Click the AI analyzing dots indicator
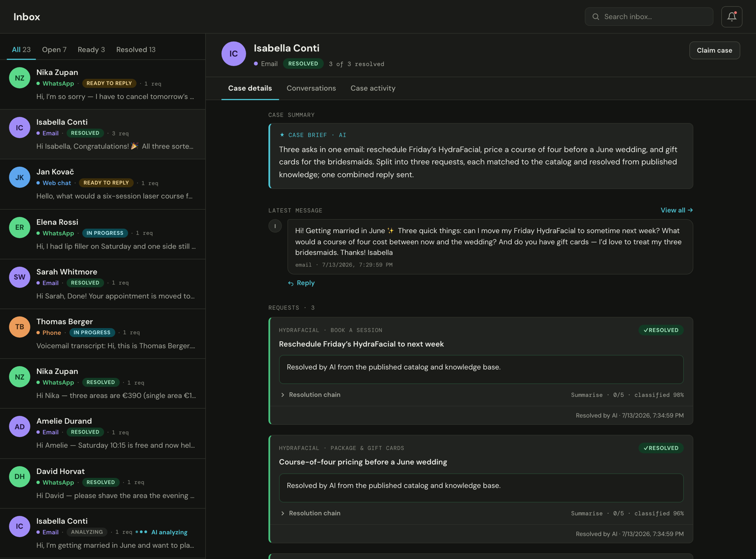The width and height of the screenshot is (756, 559). coord(141,532)
